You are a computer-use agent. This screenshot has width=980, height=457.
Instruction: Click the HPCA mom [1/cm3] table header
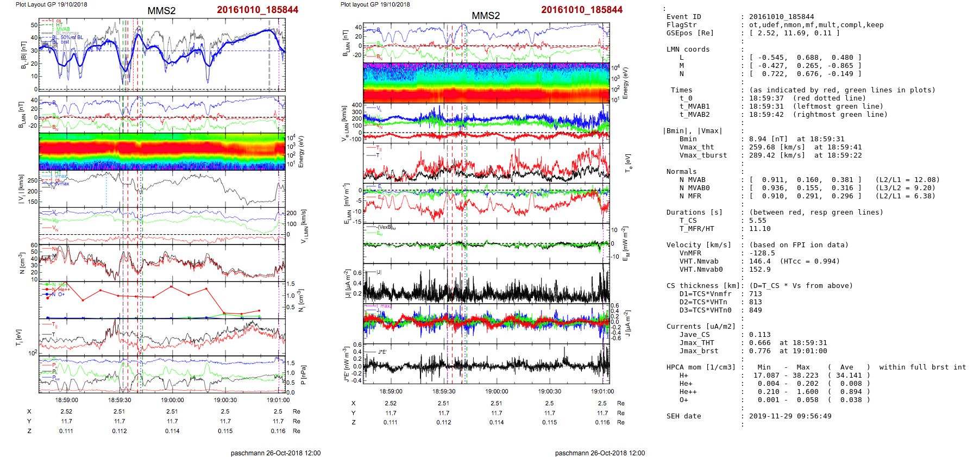tap(701, 367)
